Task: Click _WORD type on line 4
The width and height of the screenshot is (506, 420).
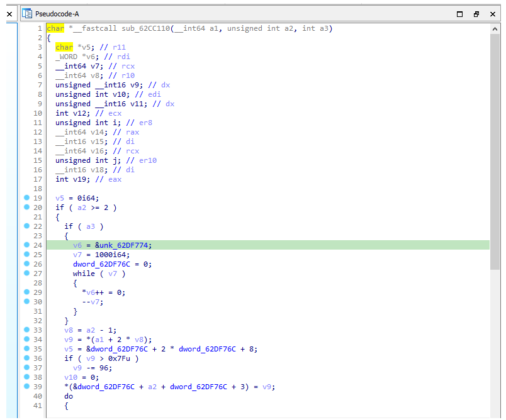Action: 67,57
